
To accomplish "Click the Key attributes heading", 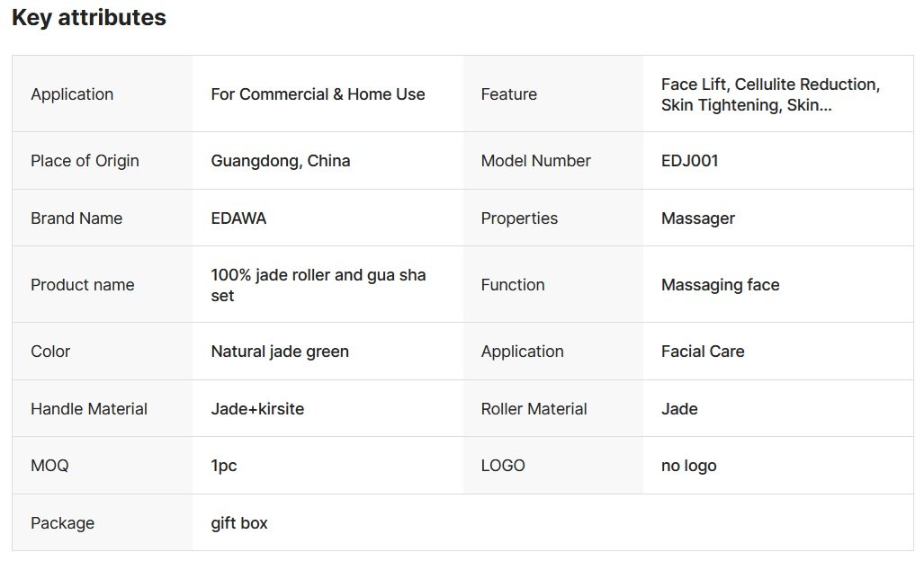I will point(89,18).
